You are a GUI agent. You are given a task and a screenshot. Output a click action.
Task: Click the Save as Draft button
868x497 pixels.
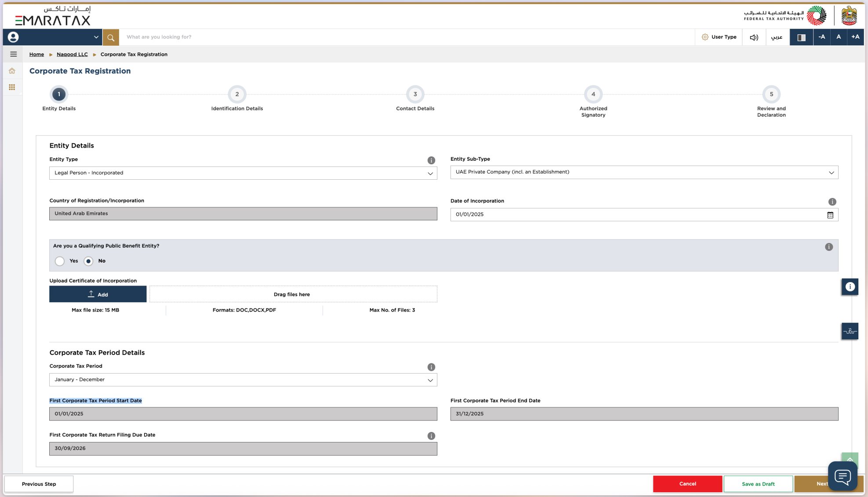coord(758,484)
